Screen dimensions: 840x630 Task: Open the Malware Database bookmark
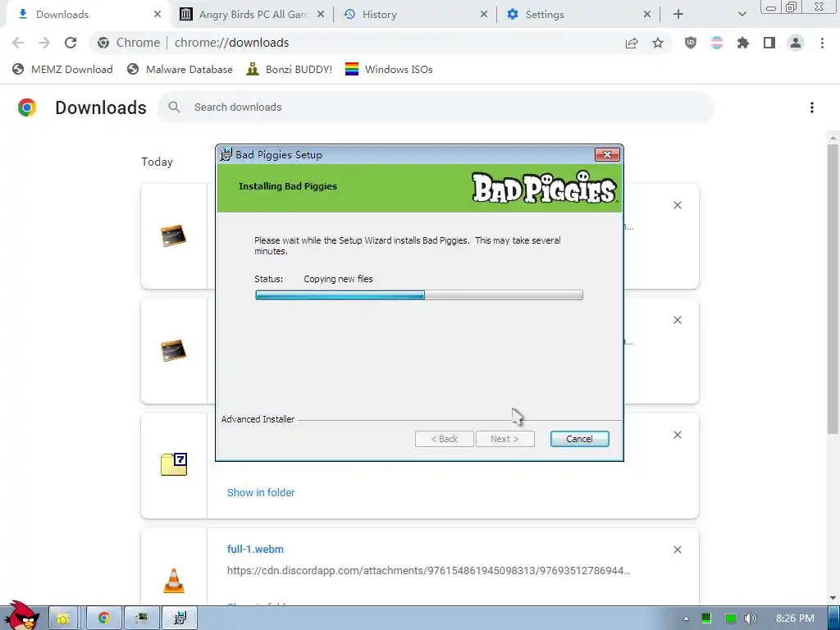[x=180, y=69]
